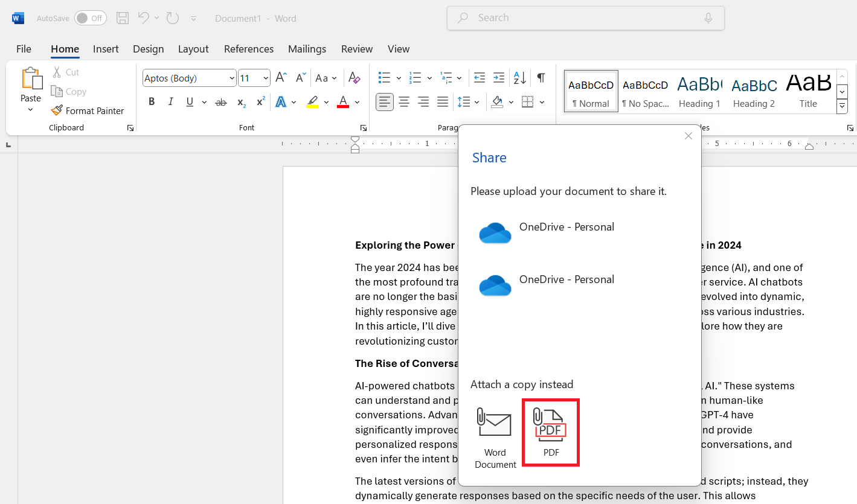Toggle underline formatting
Viewport: 857px width, 504px height.
coord(190,102)
